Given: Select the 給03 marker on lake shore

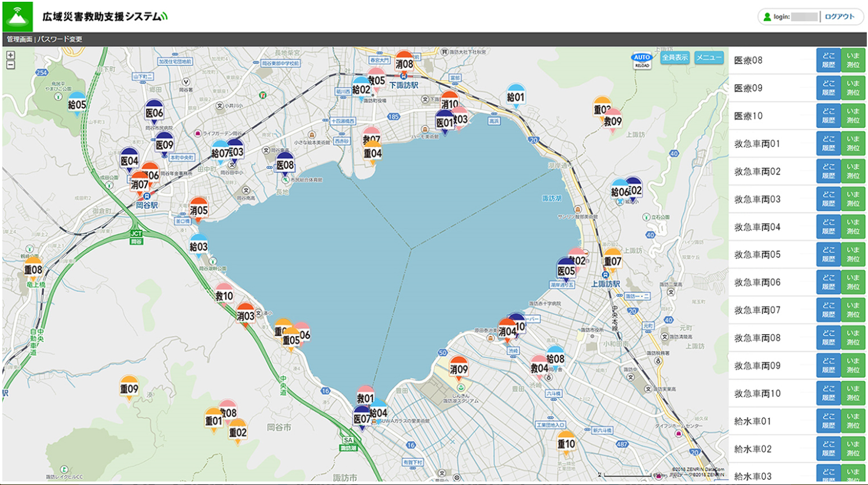Looking at the screenshot, I should (x=199, y=246).
